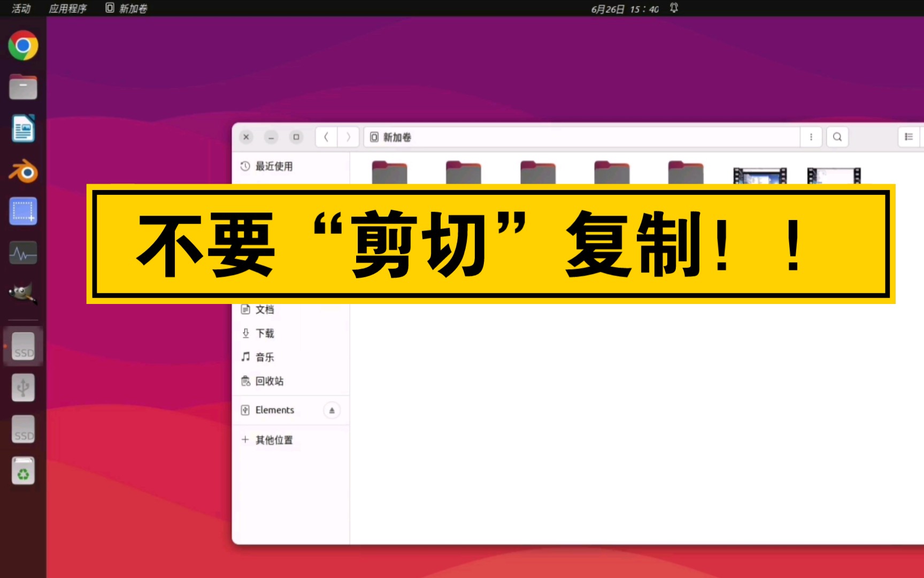Eject the Elements drive
The height and width of the screenshot is (578, 924).
tap(332, 410)
